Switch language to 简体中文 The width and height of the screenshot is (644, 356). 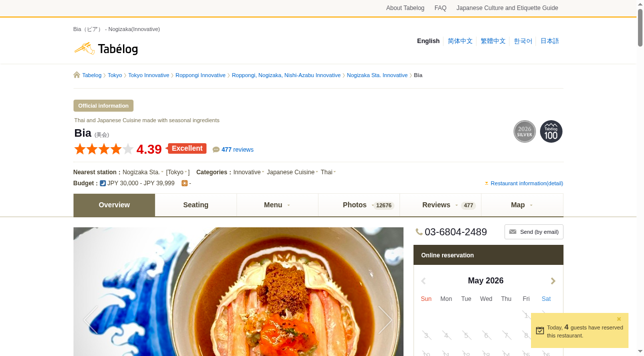coord(460,41)
